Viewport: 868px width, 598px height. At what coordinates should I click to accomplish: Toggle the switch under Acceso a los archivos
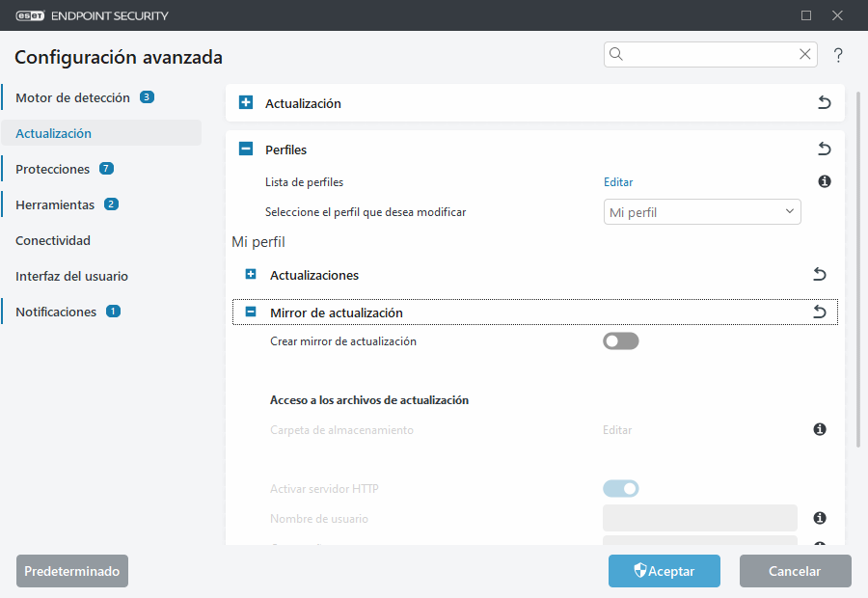pos(621,488)
